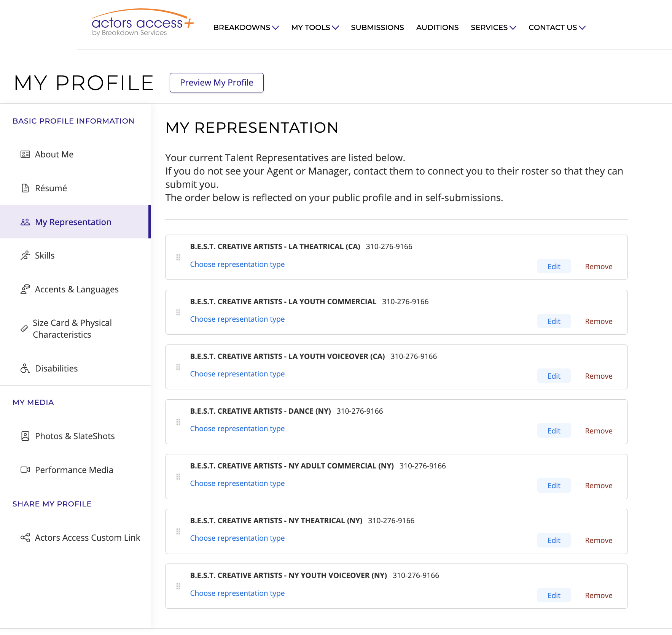Select My Representation in sidebar
672x635 pixels.
click(75, 222)
